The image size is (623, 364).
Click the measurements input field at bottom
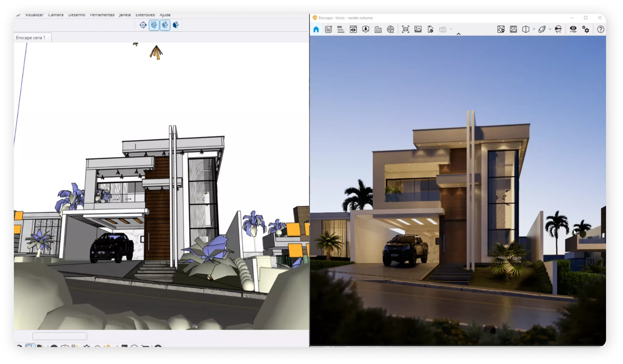coord(60,336)
